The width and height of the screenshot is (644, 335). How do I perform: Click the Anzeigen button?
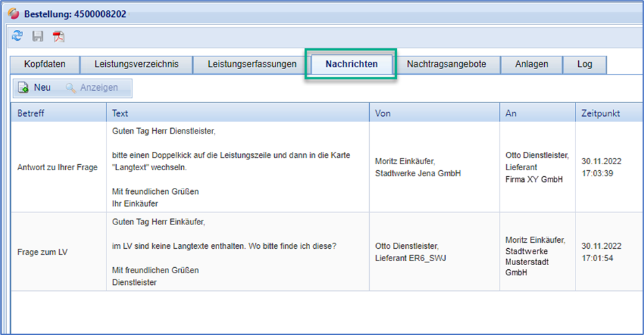92,87
